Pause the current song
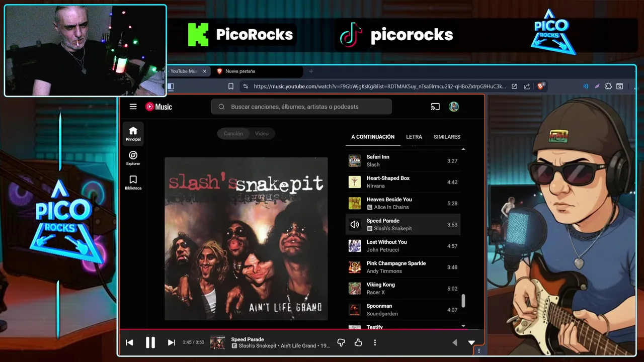The height and width of the screenshot is (362, 644). pos(150,342)
